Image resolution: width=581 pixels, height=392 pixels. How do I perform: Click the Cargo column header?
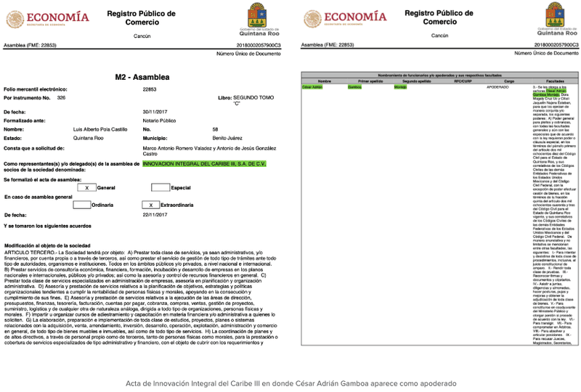coord(509,81)
